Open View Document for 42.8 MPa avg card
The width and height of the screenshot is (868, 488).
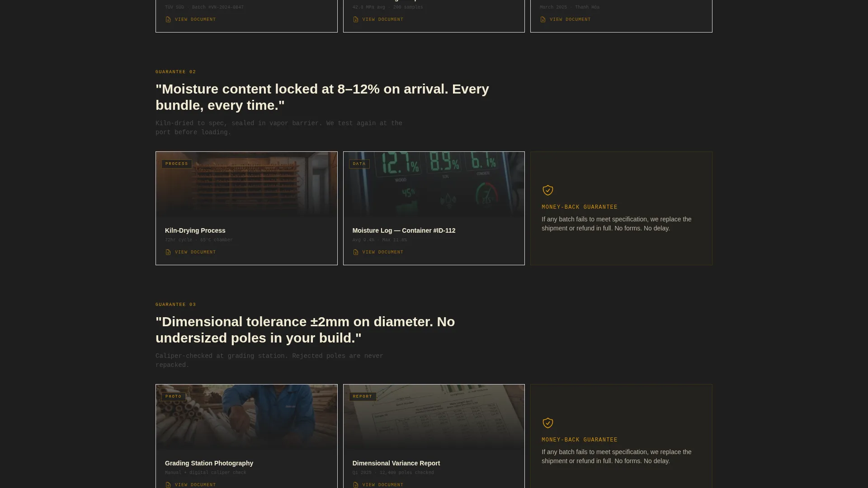[x=378, y=19]
